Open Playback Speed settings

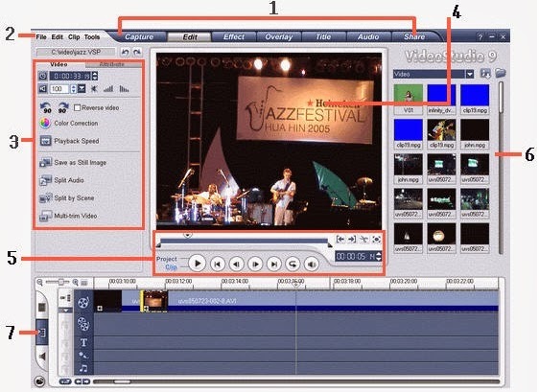[69, 141]
